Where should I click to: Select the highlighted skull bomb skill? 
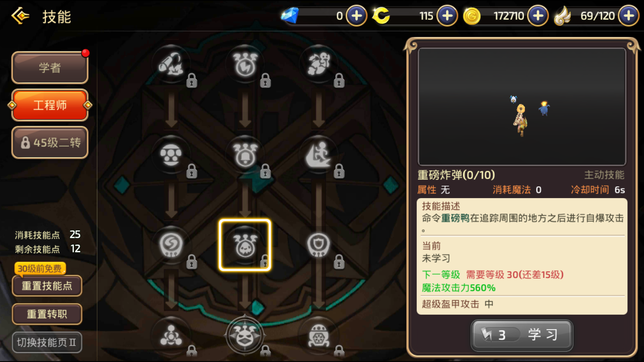[245, 245]
